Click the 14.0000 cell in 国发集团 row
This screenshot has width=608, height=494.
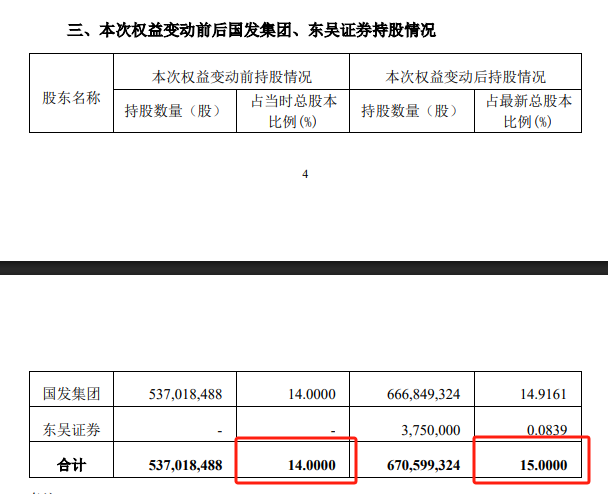tap(312, 394)
